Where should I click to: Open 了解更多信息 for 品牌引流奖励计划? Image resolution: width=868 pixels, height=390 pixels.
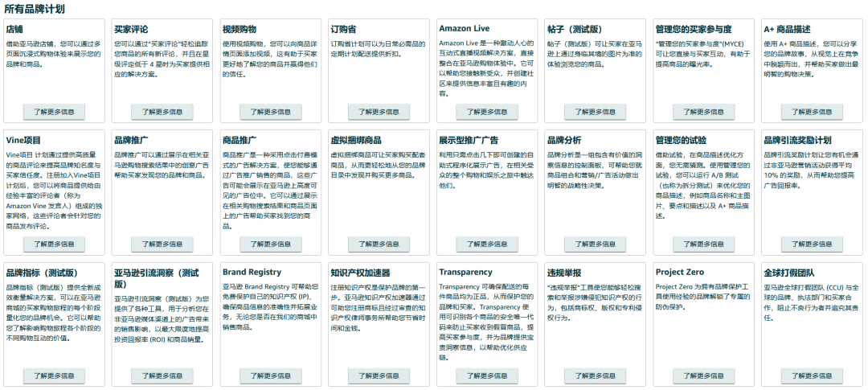812,244
